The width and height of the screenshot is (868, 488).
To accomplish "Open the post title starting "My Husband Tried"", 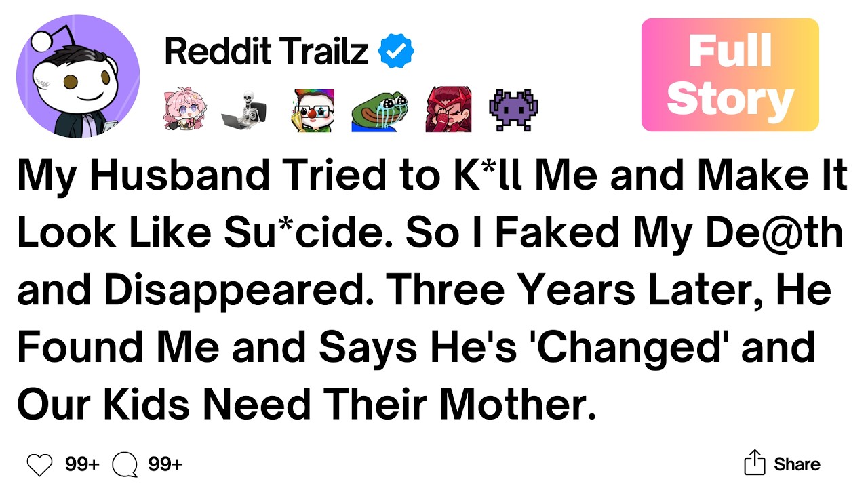I will click(x=433, y=291).
